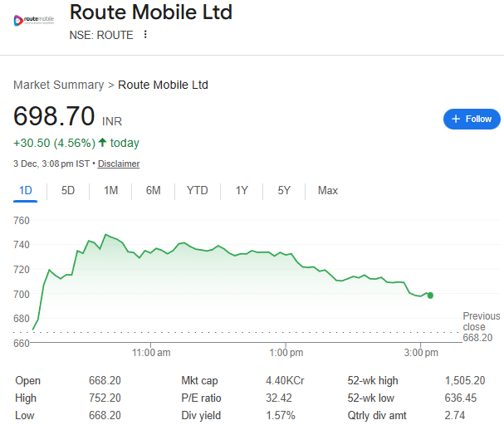The width and height of the screenshot is (504, 425).
Task: View the 1Y chart range
Action: [242, 191]
